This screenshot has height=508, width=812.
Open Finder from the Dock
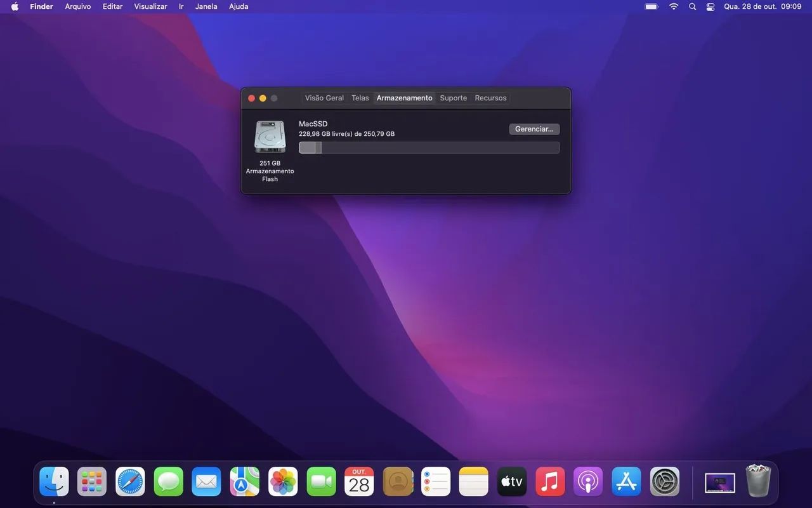tap(54, 481)
